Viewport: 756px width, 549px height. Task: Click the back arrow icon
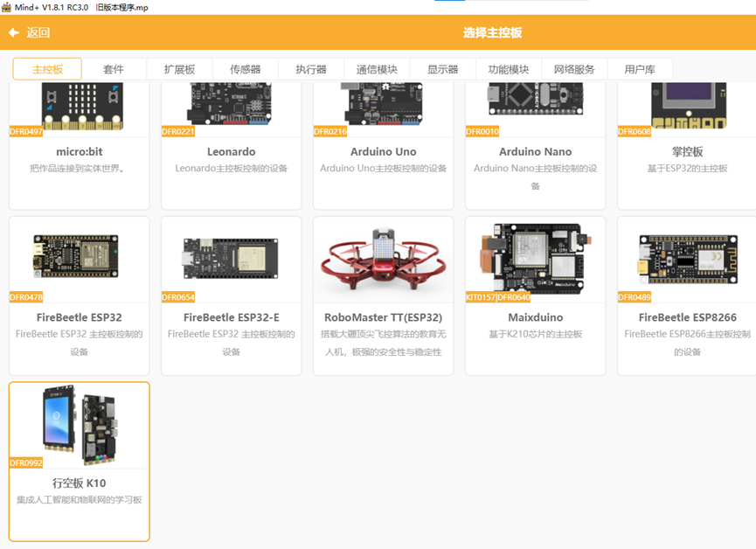14,33
